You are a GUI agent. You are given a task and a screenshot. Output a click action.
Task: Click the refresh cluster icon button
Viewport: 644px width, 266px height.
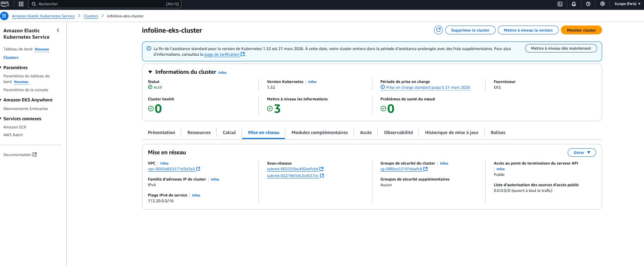438,30
